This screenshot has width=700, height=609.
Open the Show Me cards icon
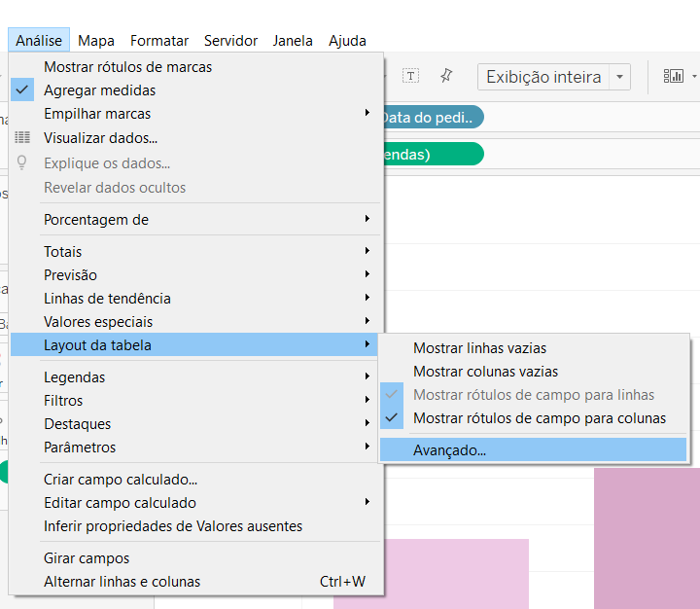coord(673,77)
